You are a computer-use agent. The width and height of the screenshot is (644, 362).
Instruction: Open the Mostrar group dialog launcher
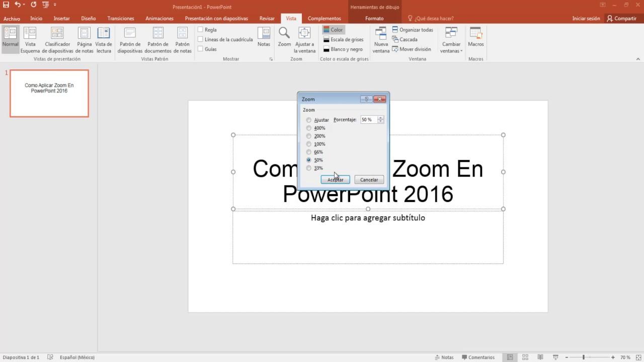point(271,59)
